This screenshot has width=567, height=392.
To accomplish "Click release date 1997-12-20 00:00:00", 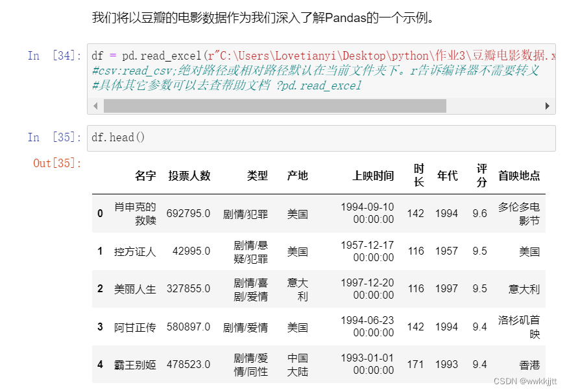I will (x=367, y=289).
